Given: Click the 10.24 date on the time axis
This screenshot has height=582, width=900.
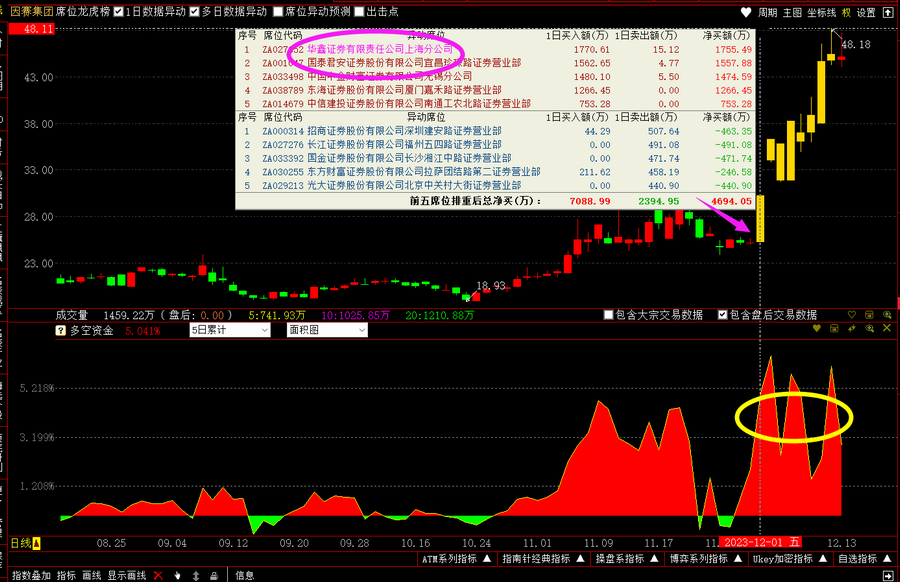Looking at the screenshot, I should click(x=476, y=543).
